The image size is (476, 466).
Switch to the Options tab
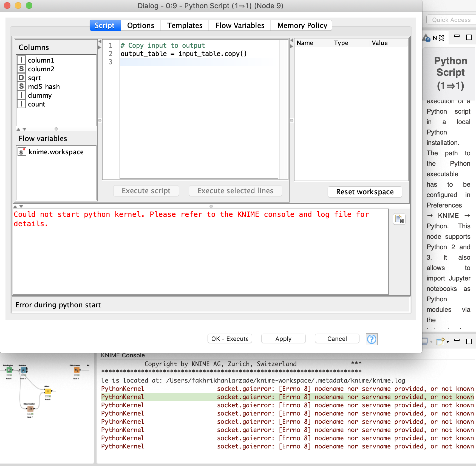pos(140,26)
